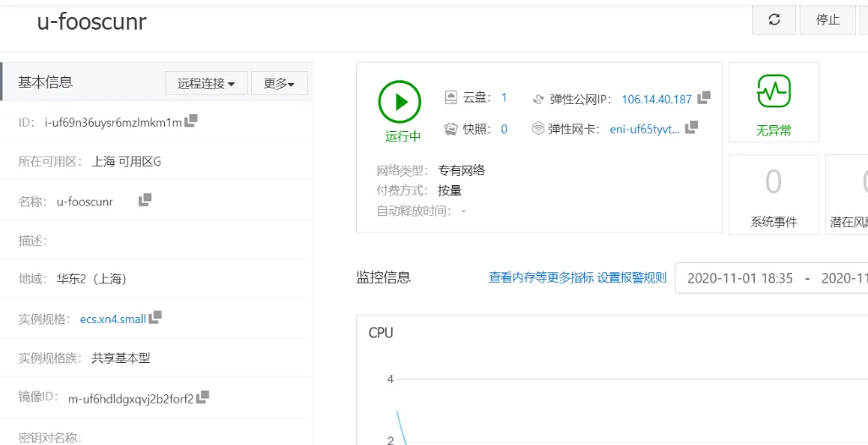868x445 pixels.
Task: Click the instance family value 共享基本型
Action: [x=121, y=359]
